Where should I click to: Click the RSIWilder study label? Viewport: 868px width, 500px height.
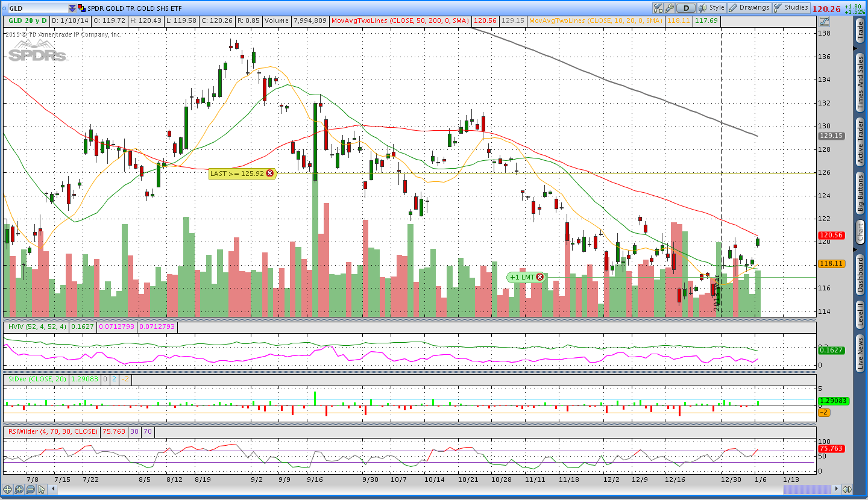pos(51,431)
